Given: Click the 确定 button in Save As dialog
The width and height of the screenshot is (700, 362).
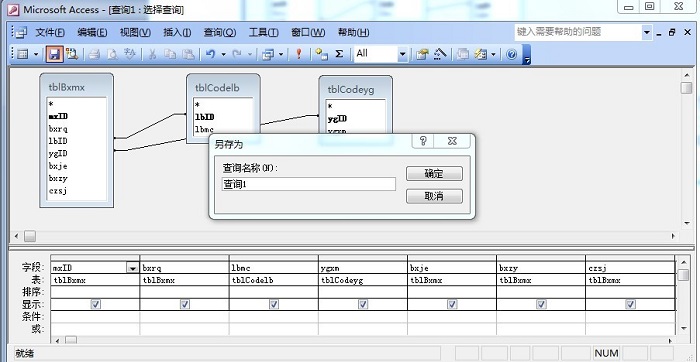Looking at the screenshot, I should 434,174.
